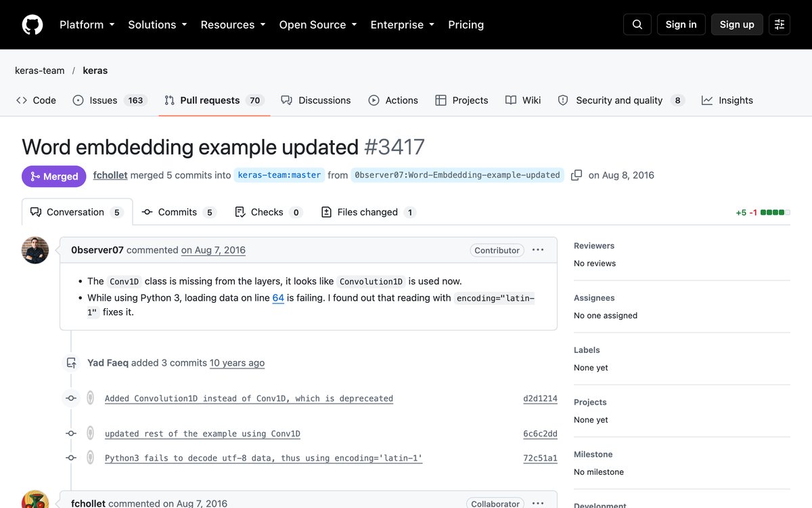Click the Merged status badge
This screenshot has height=508, width=812.
pyautogui.click(x=54, y=176)
